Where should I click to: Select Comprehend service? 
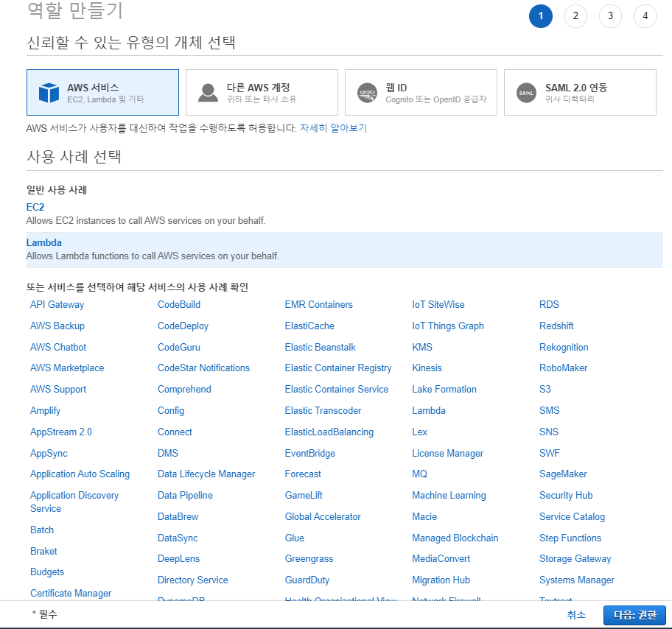pos(184,390)
